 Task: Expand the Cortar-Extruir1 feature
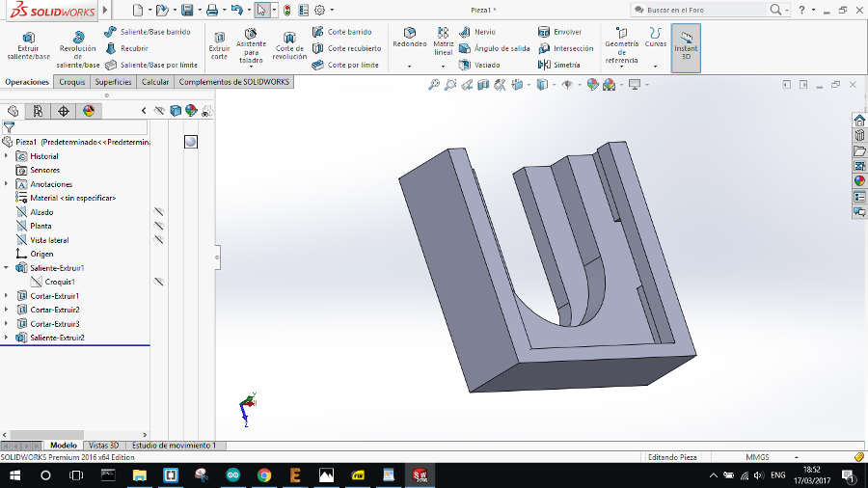pos(6,296)
